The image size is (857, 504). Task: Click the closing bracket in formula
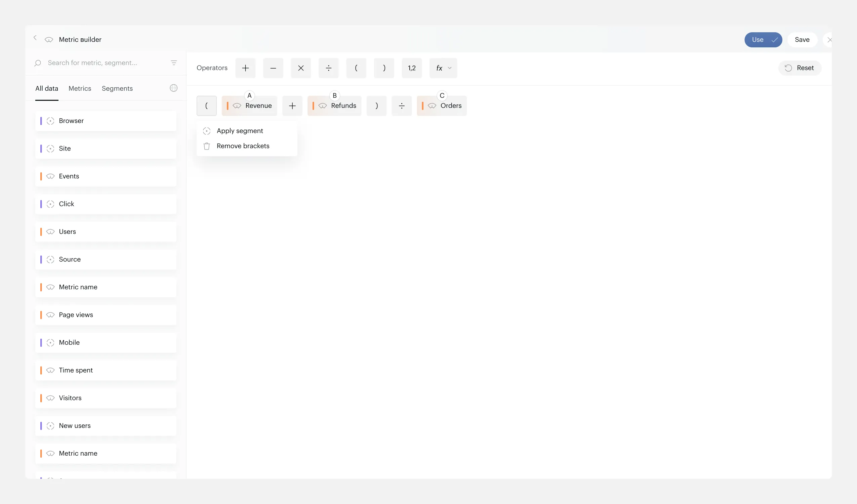376,106
